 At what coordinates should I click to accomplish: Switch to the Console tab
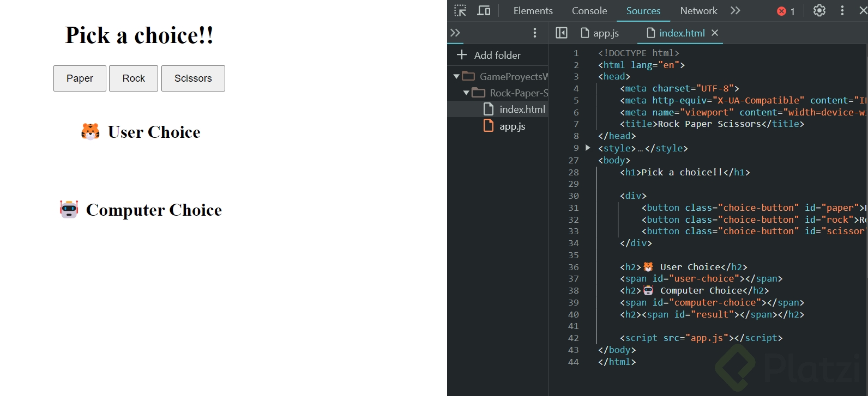(589, 11)
